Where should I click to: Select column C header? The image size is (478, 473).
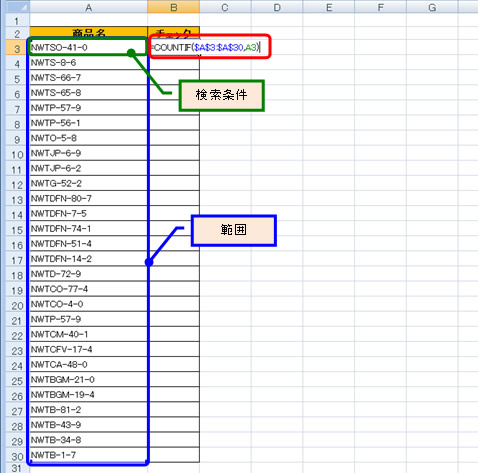pyautogui.click(x=225, y=7)
